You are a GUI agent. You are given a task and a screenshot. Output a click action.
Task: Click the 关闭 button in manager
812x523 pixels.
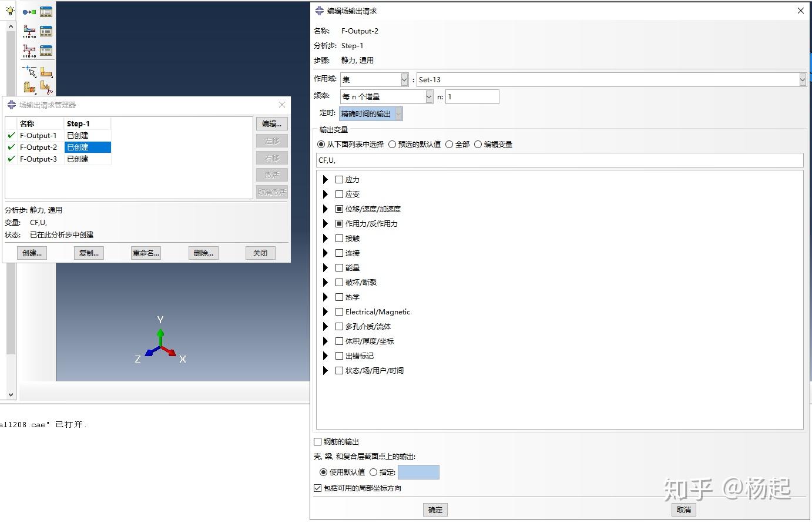point(260,253)
